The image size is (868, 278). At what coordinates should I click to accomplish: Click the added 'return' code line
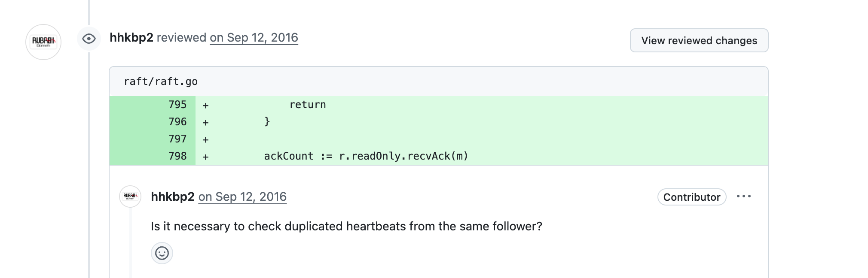click(x=308, y=105)
